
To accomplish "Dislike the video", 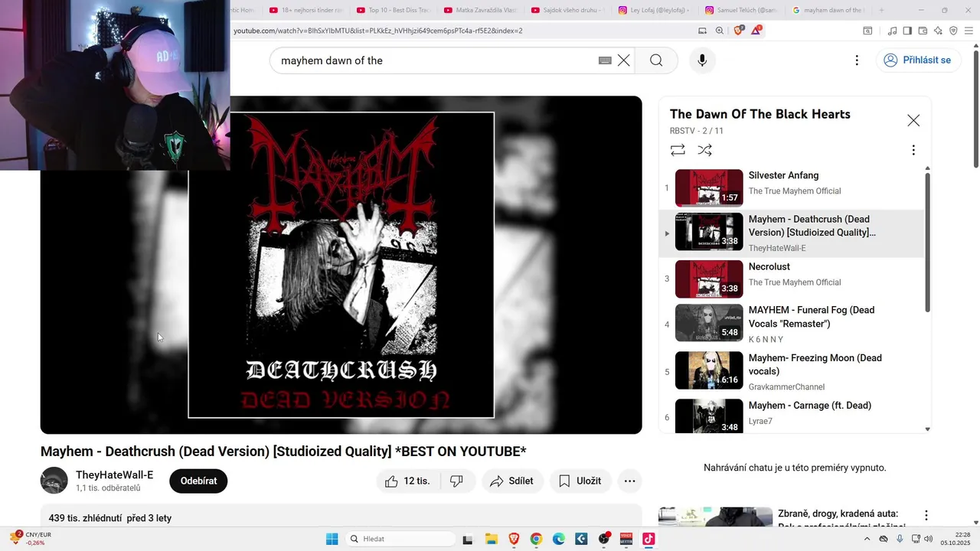I will (457, 481).
